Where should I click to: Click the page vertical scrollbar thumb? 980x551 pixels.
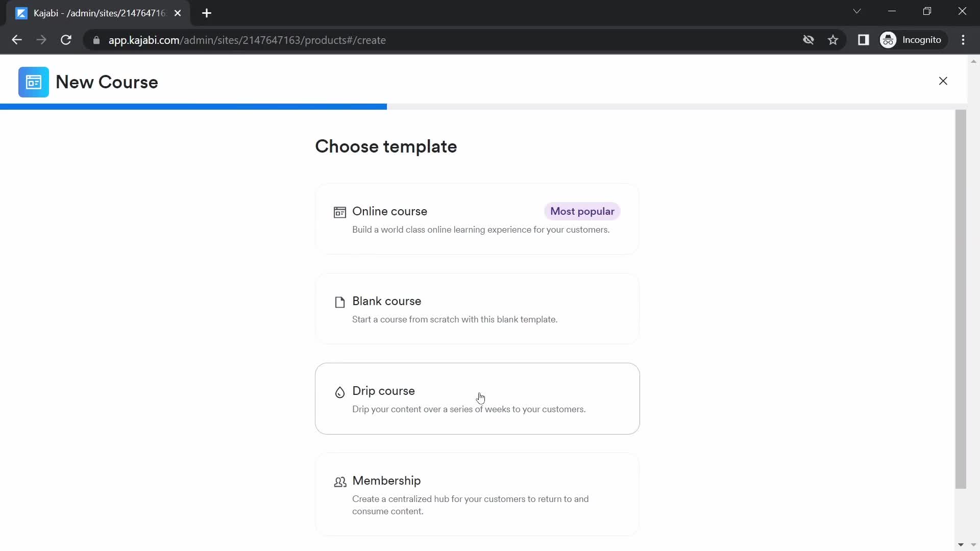point(961,299)
